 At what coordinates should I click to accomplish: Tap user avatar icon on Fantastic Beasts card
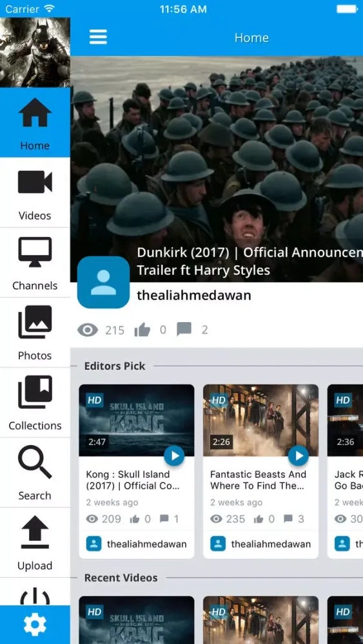pyautogui.click(x=218, y=544)
